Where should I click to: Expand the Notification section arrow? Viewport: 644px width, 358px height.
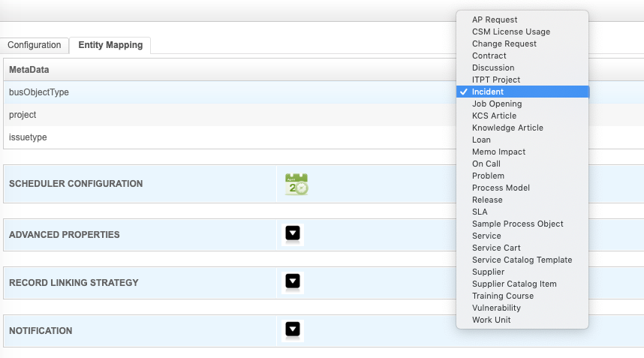pyautogui.click(x=293, y=329)
